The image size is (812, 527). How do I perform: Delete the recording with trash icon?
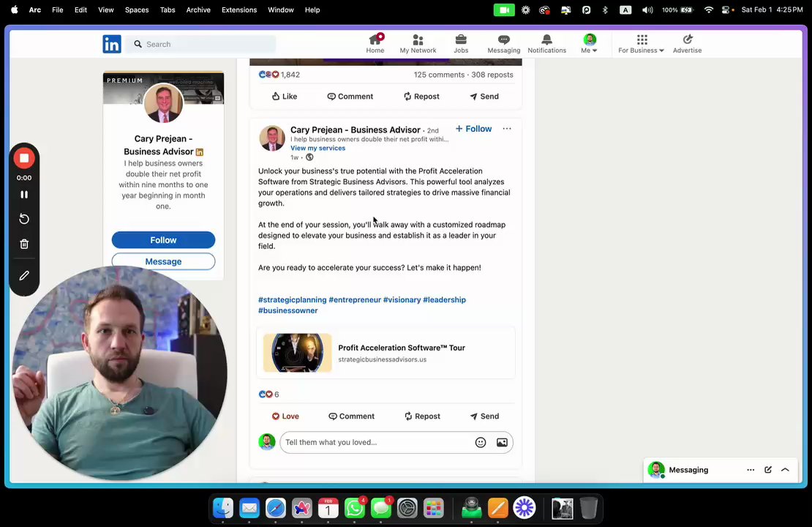pyautogui.click(x=24, y=244)
